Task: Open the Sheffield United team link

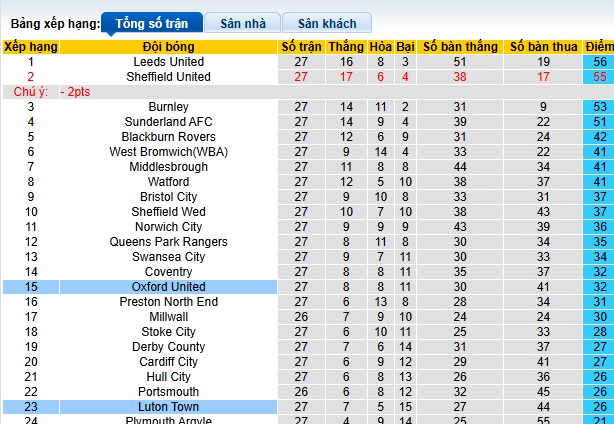Action: point(168,77)
